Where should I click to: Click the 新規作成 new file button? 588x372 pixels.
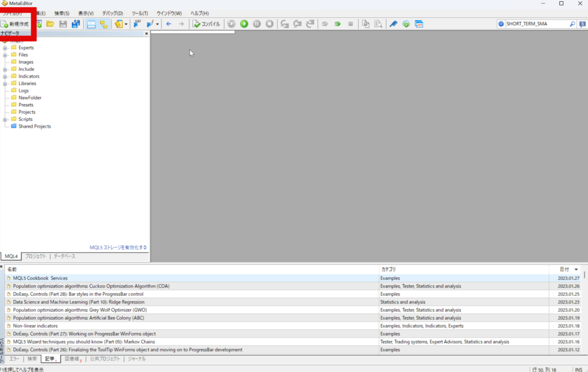(15, 24)
